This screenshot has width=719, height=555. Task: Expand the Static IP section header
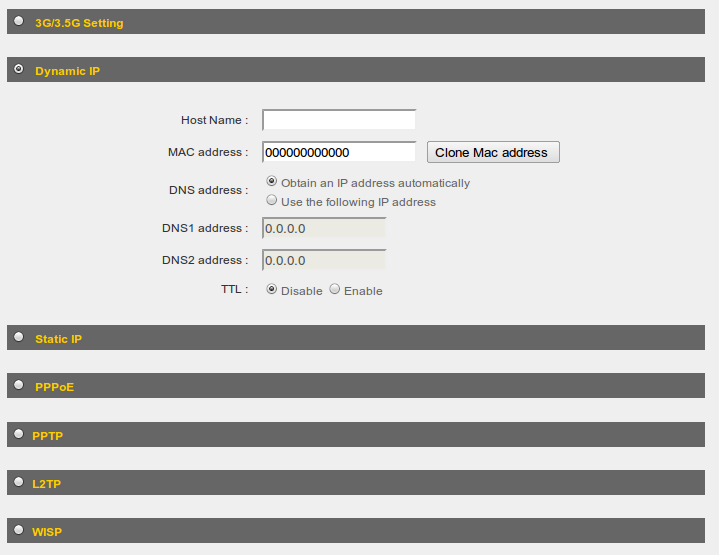356,338
